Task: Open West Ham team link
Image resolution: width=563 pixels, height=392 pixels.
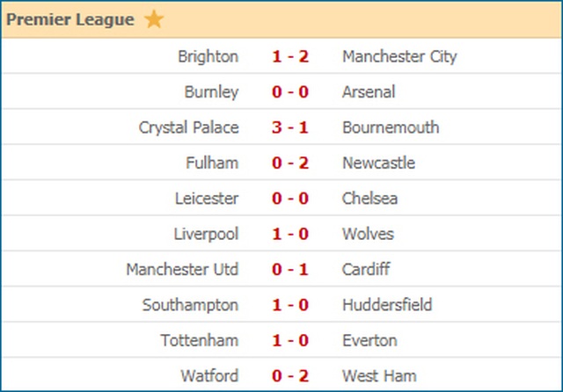Action: [376, 375]
